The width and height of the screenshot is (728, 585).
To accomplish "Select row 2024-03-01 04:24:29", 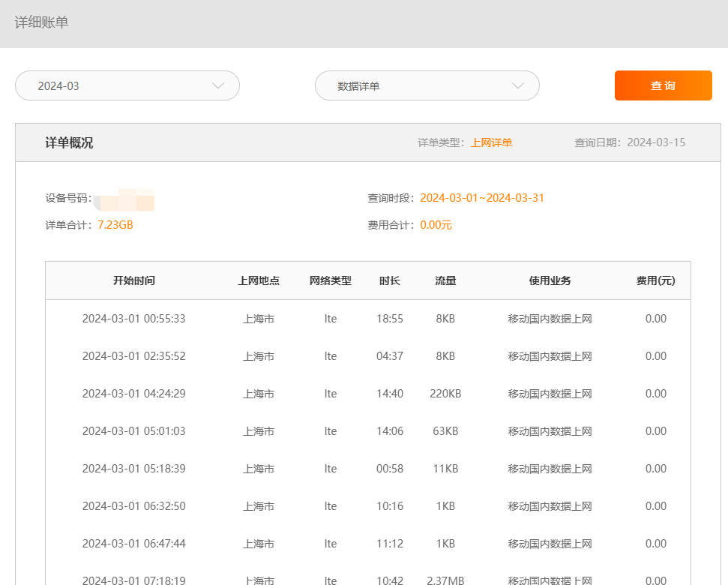I will pos(367,394).
